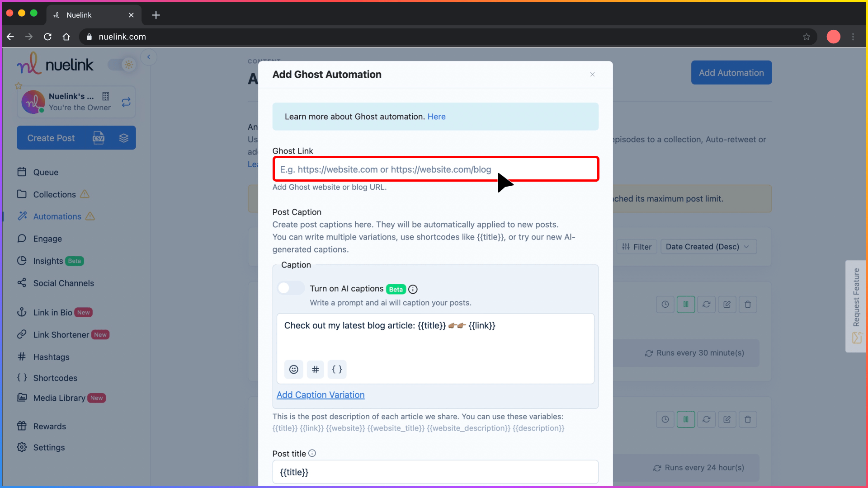
Task: Toggle the light/dark theme switch
Action: coord(122,65)
